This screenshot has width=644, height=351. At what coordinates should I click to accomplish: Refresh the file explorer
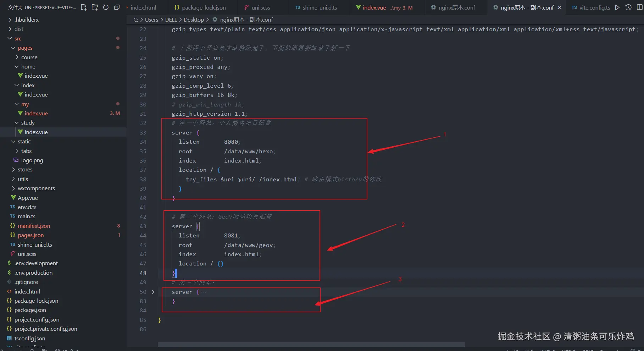click(x=106, y=7)
